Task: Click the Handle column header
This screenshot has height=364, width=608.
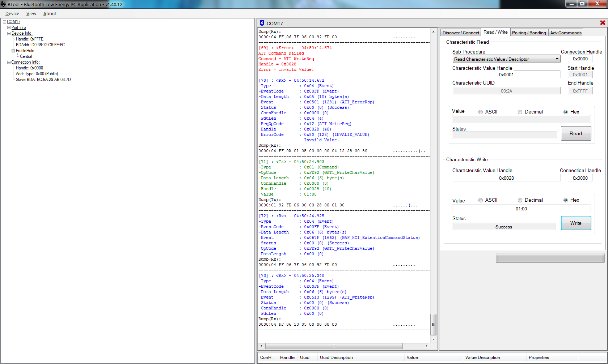Action: [x=287, y=357]
